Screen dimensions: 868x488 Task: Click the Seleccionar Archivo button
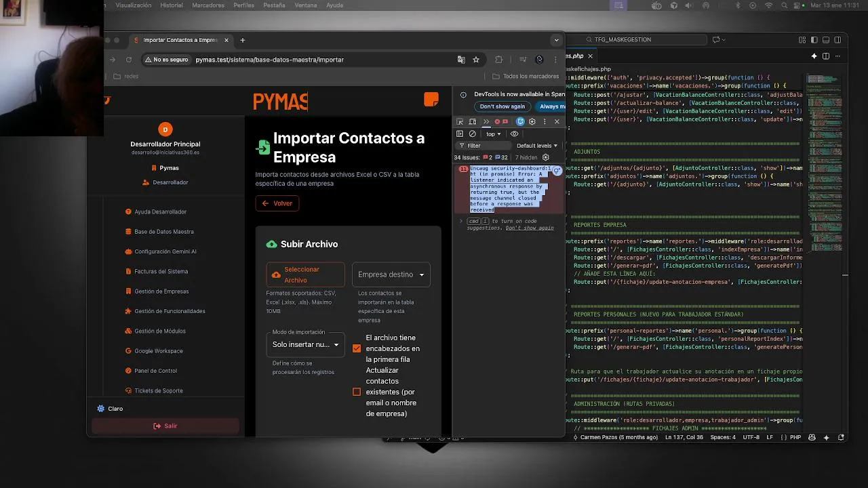click(x=305, y=274)
